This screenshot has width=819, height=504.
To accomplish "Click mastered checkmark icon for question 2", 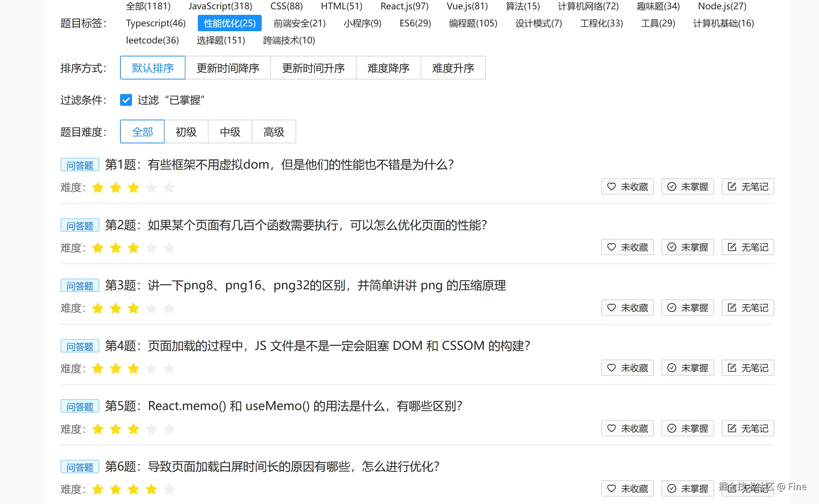I will tap(671, 247).
